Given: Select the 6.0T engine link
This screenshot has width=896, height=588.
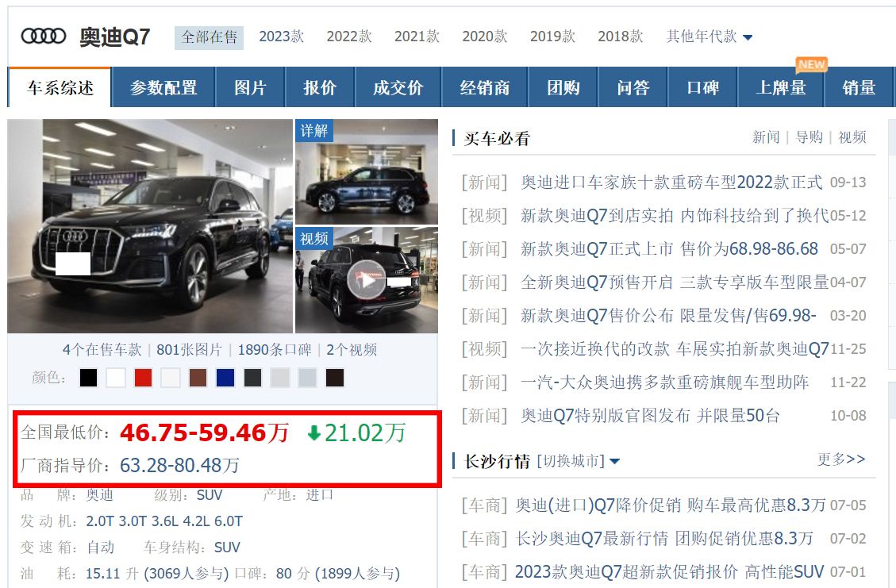Looking at the screenshot, I should [x=229, y=521].
